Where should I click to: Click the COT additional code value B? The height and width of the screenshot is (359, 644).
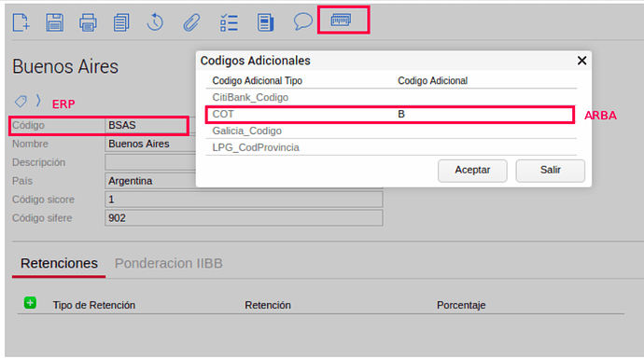click(401, 114)
